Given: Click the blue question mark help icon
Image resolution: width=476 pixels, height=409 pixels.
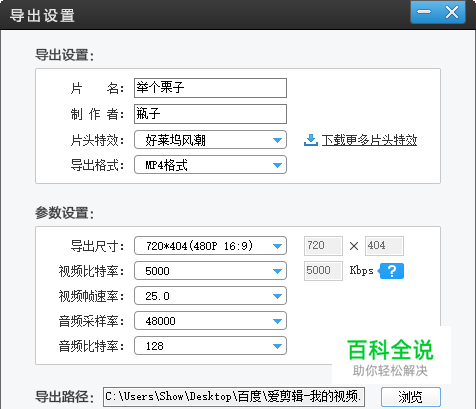Looking at the screenshot, I should [391, 271].
